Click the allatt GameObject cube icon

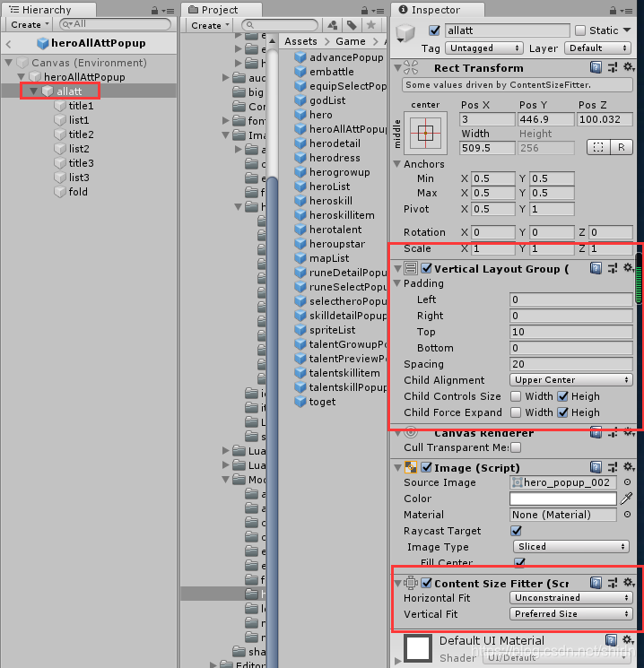pyautogui.click(x=405, y=33)
